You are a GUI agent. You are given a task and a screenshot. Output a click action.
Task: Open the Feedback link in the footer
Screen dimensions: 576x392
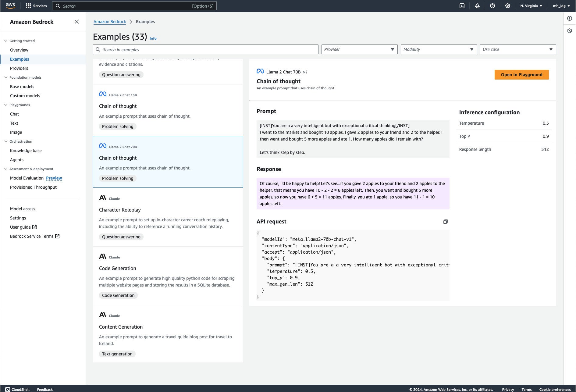coord(45,389)
